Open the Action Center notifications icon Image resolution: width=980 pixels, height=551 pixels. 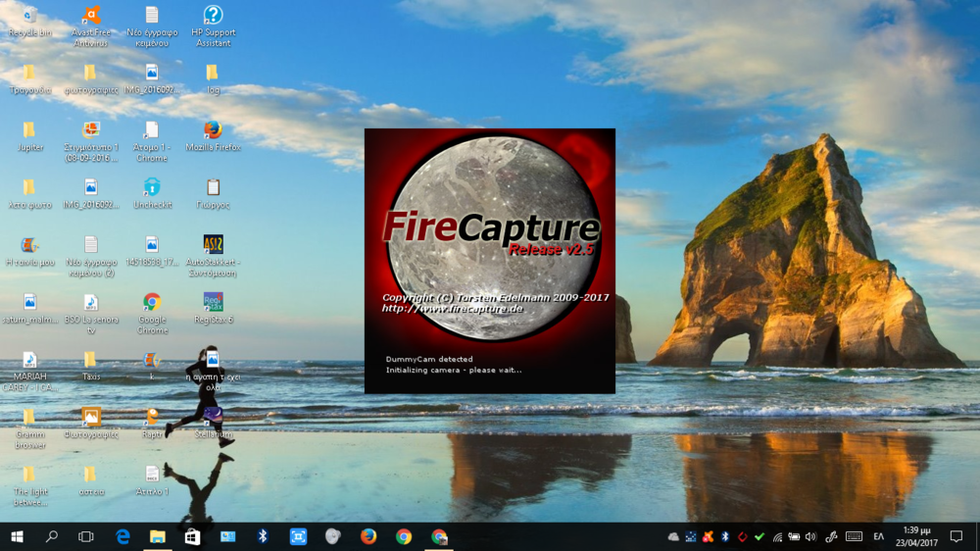click(x=956, y=536)
